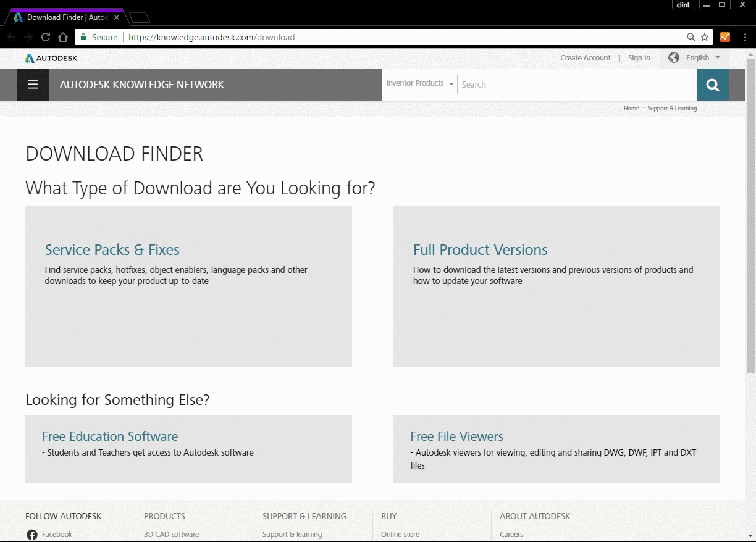Open Service Packs & Fixes
This screenshot has width=756, height=542.
(x=112, y=250)
